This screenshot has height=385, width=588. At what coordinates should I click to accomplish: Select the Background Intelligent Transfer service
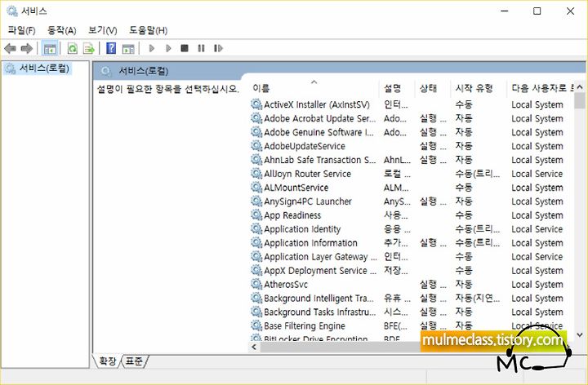[x=411, y=299]
